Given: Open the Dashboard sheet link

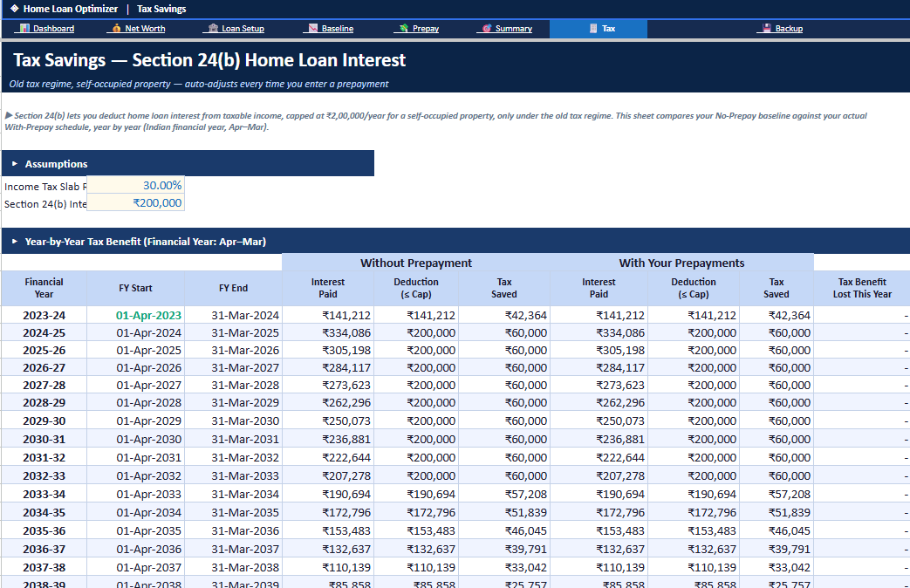Looking at the screenshot, I should coord(53,29).
